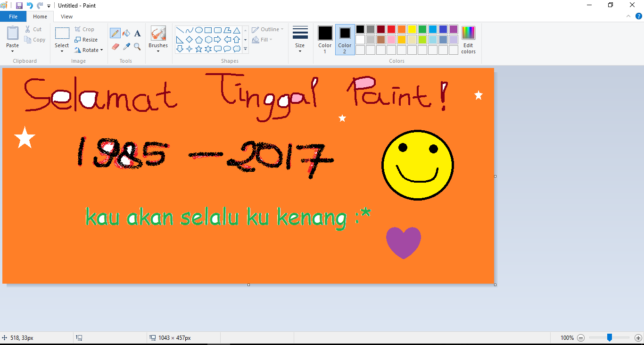Pick the green color swatch
Screen dimensions: 644x345
[x=422, y=29]
